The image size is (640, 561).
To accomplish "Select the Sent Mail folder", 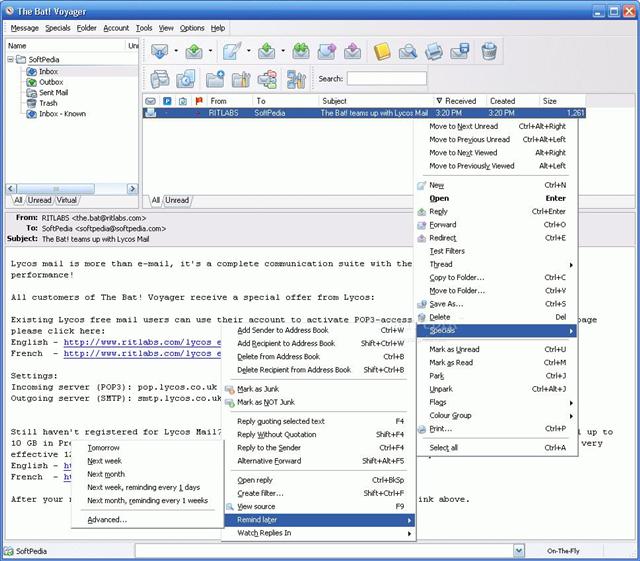I will click(x=53, y=93).
